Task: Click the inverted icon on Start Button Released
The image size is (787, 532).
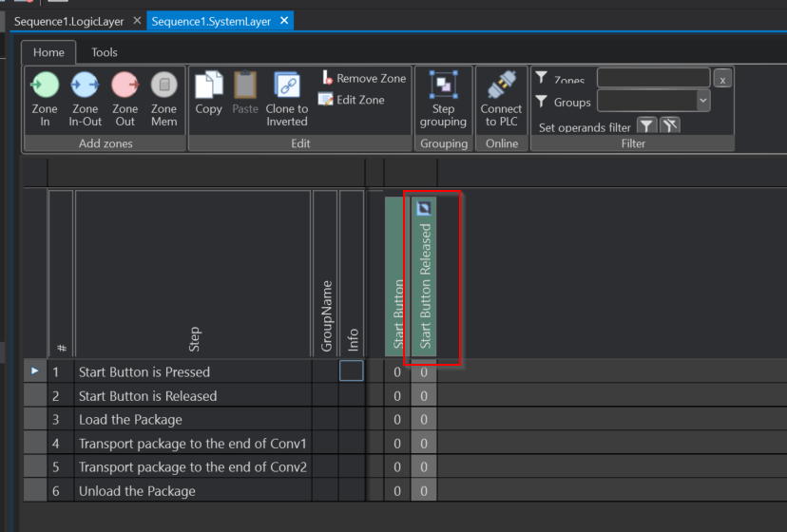Action: (x=424, y=208)
